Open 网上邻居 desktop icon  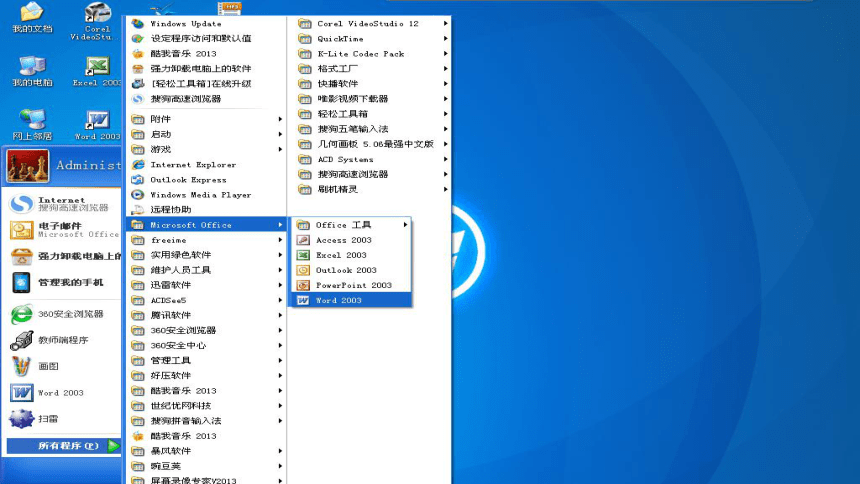tap(32, 125)
